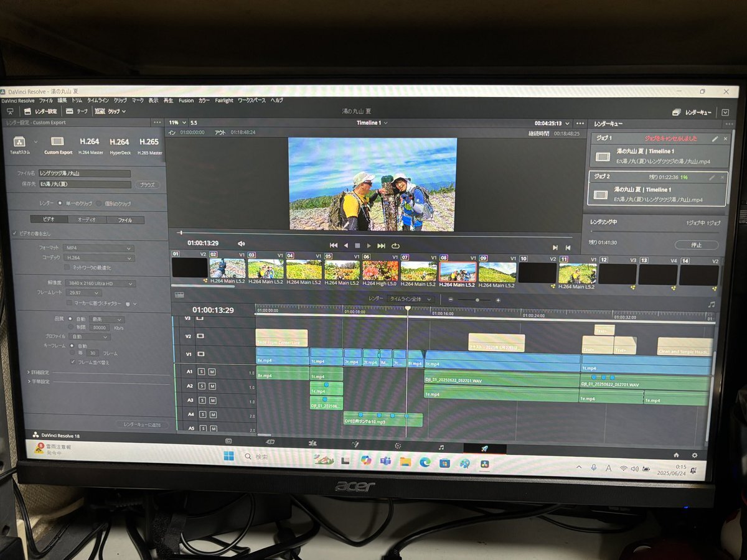Enable ネットワークの最適化 checkbox
The height and width of the screenshot is (560, 747).
pyautogui.click(x=67, y=268)
